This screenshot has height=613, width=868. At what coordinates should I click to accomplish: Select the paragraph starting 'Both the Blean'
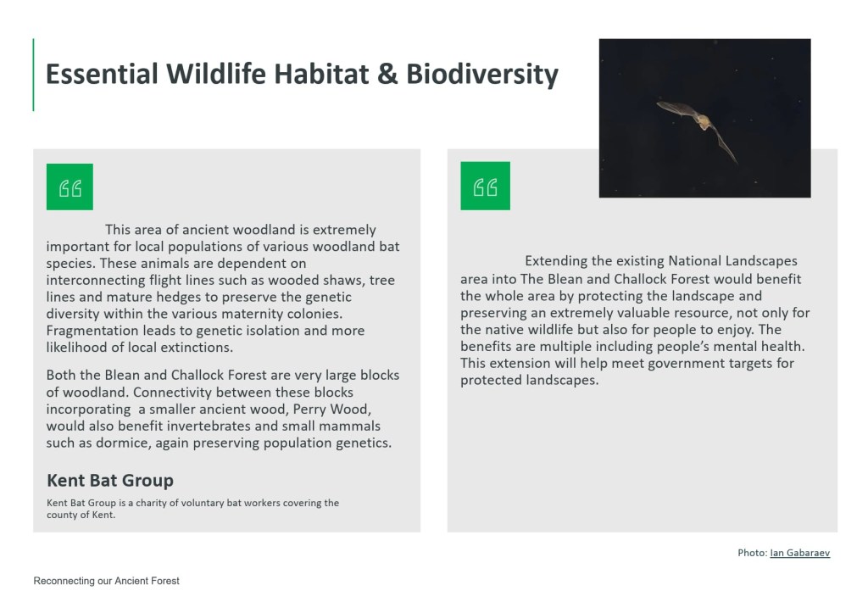pos(222,409)
